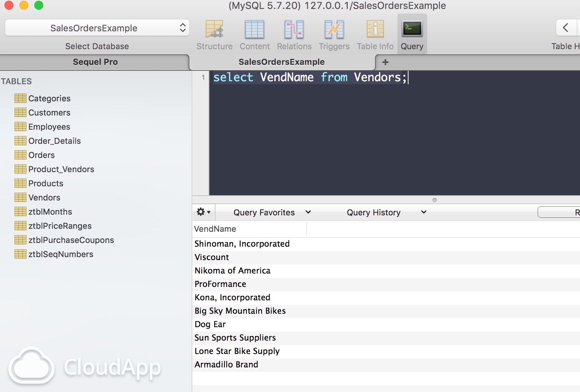Screen dimensions: 580x392
Task: Select the 'Kona, Incorporated' result row
Action: point(386,298)
